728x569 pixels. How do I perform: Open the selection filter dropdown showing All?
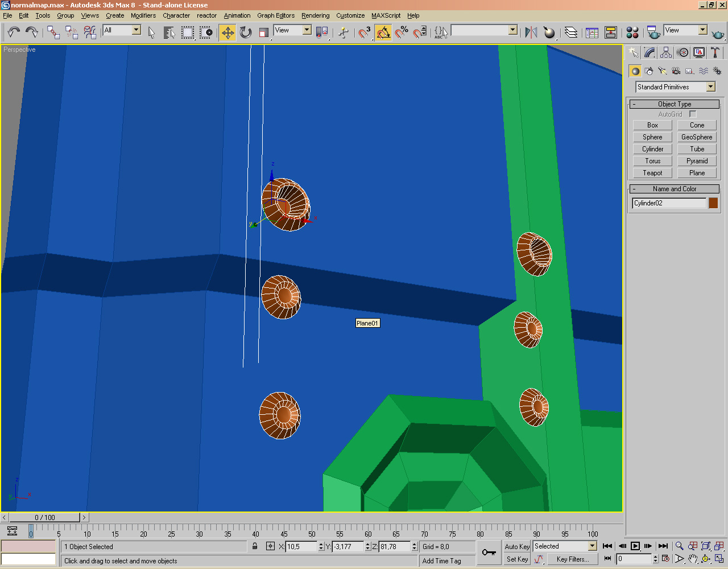click(135, 30)
